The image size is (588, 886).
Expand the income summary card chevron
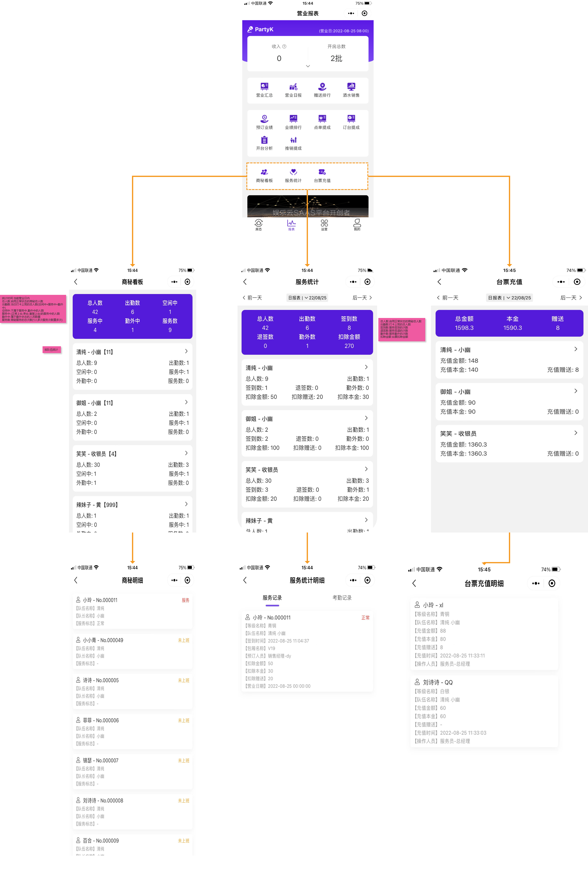tap(308, 66)
